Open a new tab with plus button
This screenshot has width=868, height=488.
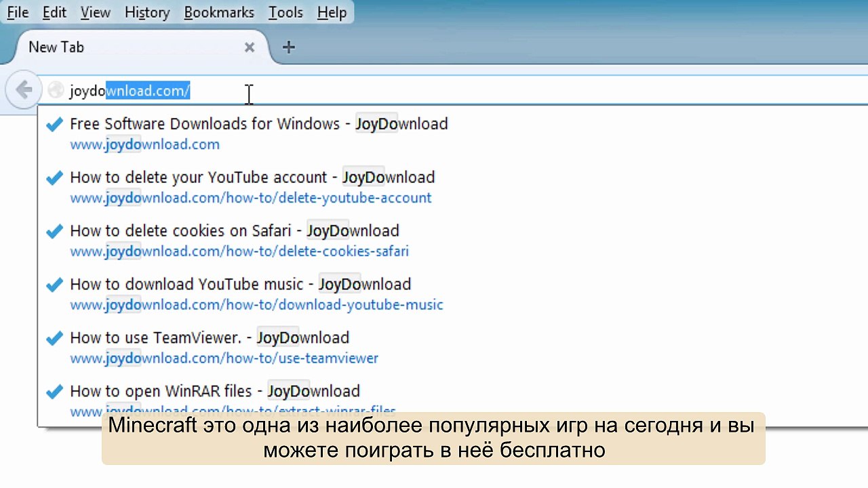(x=289, y=47)
